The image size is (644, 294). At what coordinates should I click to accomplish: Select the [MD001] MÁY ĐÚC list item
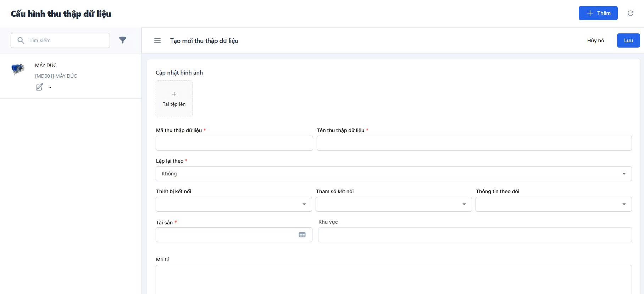[x=56, y=76]
